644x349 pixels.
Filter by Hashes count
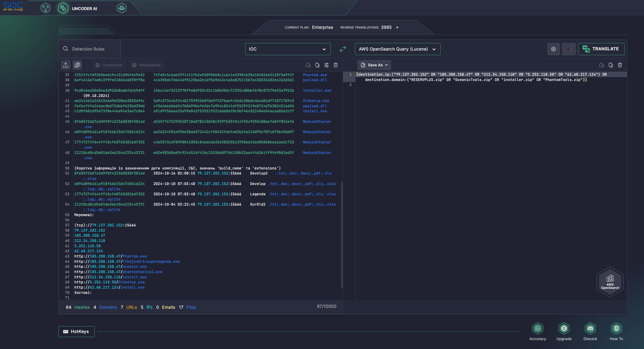(78, 307)
